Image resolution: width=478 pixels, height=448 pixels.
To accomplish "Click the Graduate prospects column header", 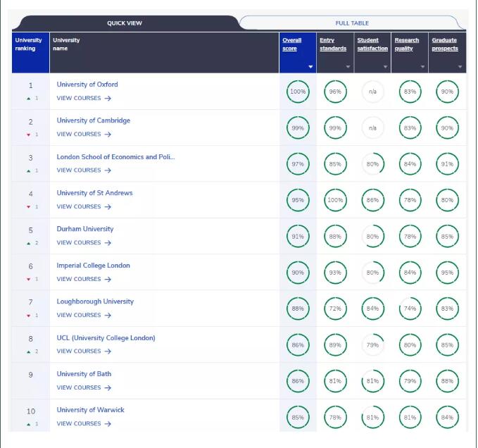I will point(444,44).
